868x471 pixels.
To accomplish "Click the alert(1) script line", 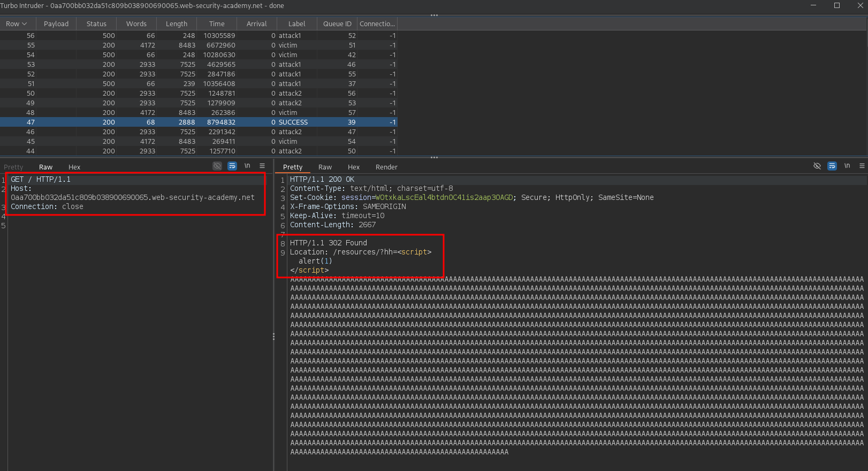I will (x=315, y=261).
